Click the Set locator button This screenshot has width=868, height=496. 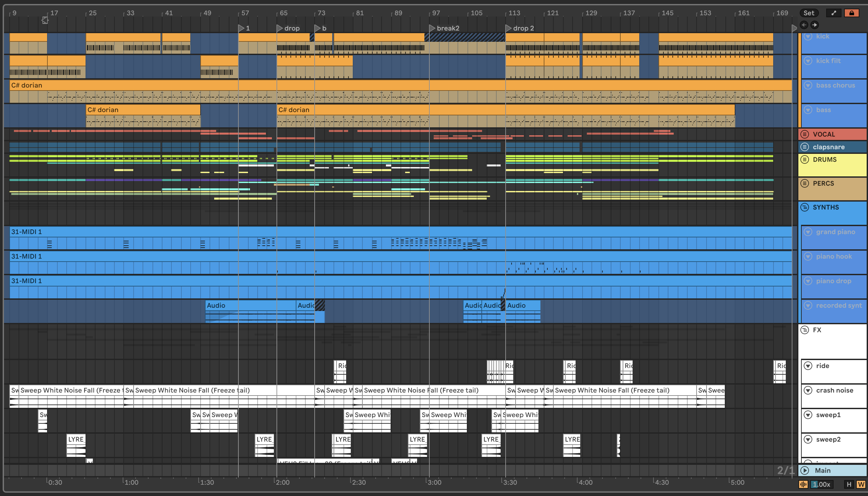(808, 13)
